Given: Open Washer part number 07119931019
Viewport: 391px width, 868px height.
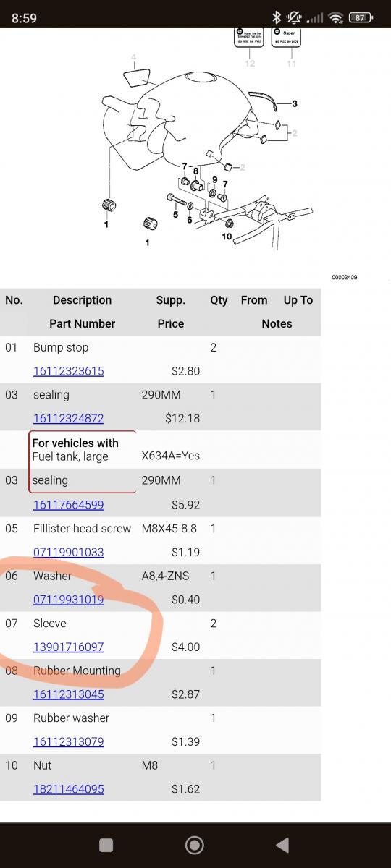Looking at the screenshot, I should coord(69,600).
